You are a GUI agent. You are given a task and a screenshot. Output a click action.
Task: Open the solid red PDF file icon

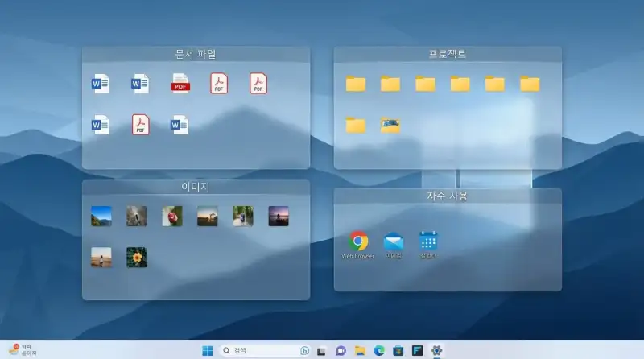(x=180, y=83)
